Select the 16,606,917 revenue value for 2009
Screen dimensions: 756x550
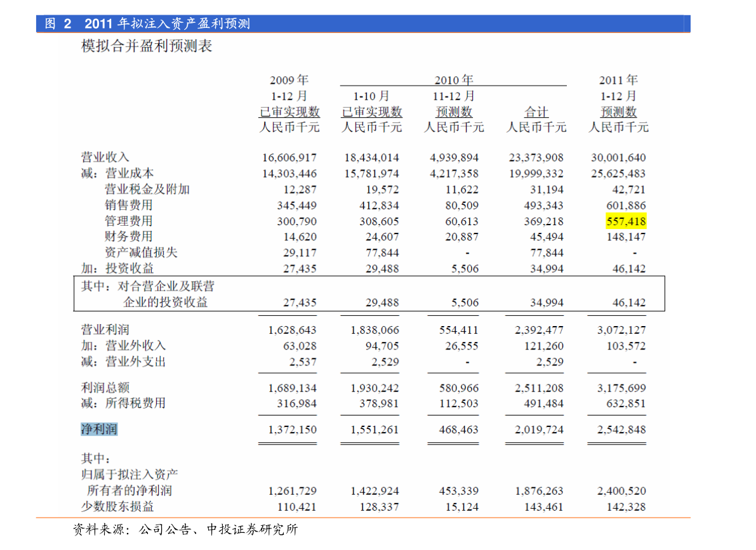pos(289,158)
